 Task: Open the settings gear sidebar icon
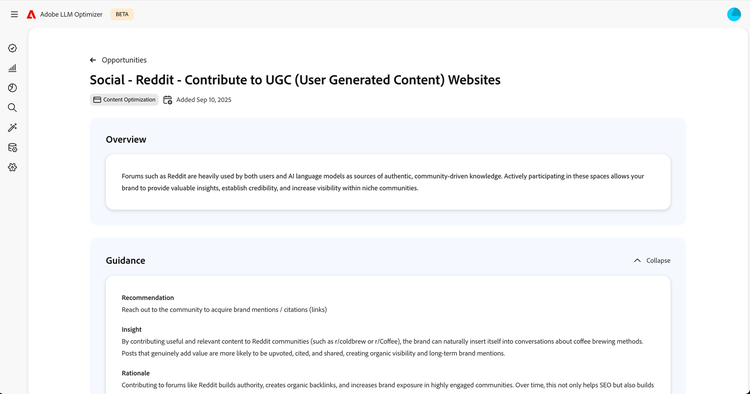(12, 167)
